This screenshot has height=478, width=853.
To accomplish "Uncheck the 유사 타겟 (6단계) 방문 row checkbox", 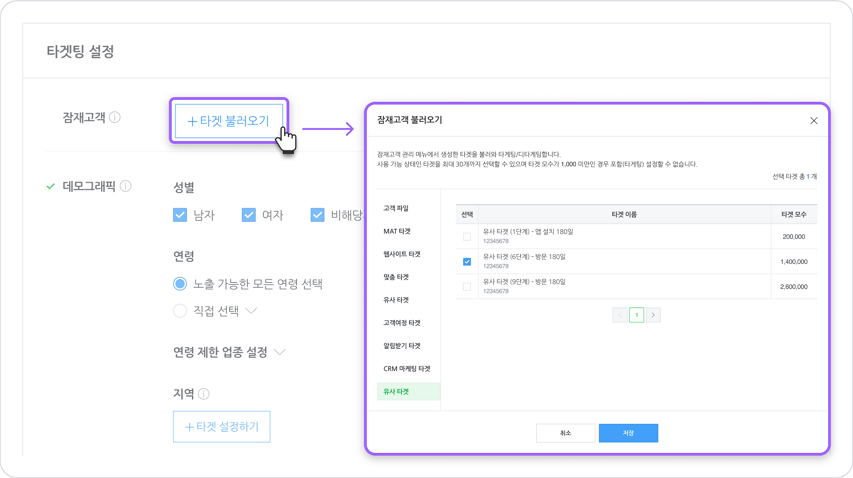I will point(467,262).
